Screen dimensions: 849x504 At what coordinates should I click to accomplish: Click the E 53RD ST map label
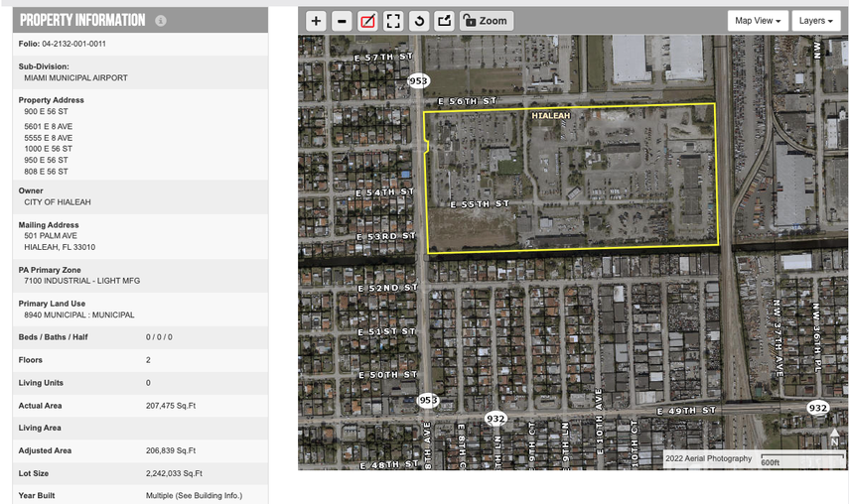click(x=385, y=236)
